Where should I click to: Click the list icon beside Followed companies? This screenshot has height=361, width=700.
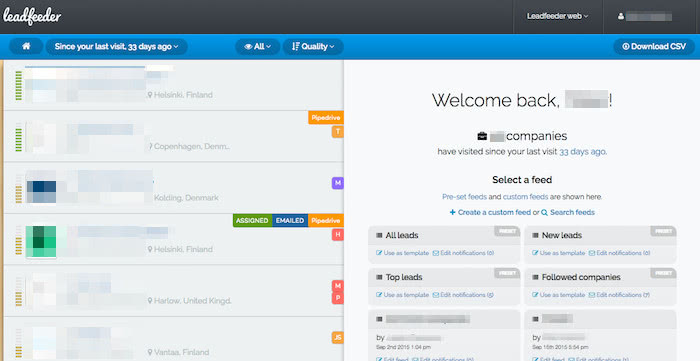point(536,277)
